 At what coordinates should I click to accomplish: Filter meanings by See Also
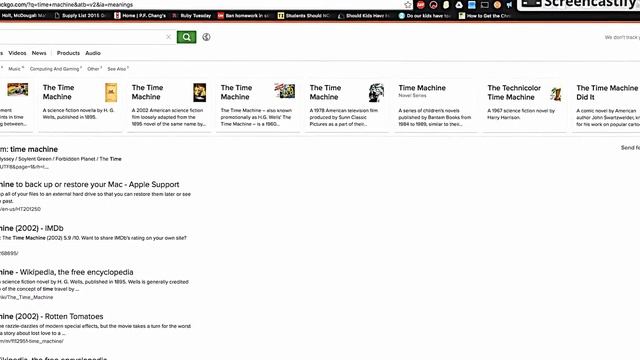point(118,69)
